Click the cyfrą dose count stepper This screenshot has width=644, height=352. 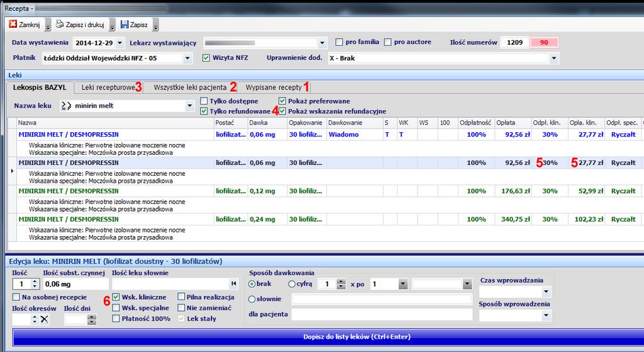(x=341, y=284)
